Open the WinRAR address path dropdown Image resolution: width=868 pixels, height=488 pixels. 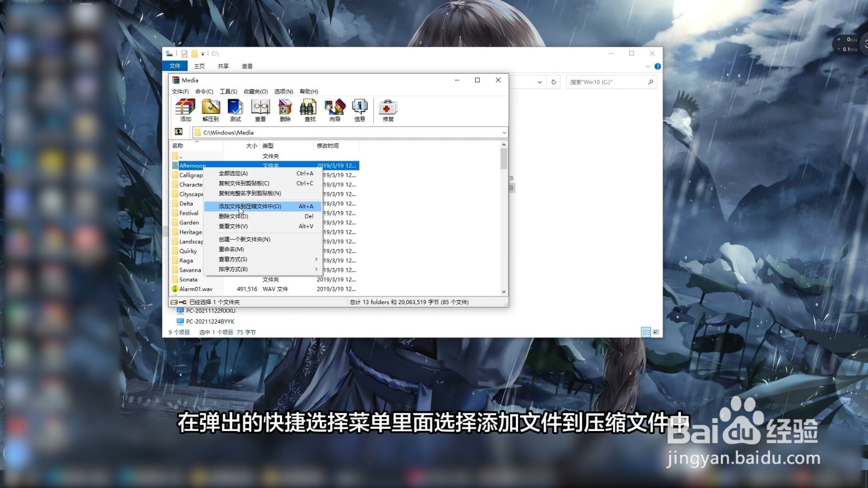pos(504,132)
